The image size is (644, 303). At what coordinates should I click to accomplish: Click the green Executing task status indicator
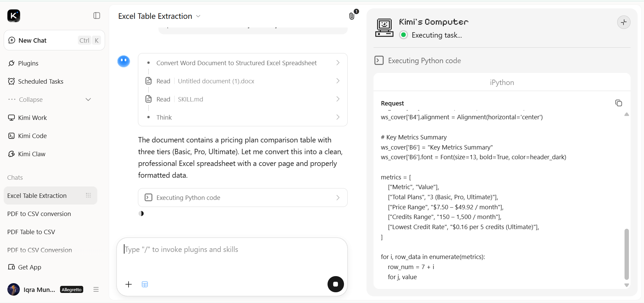pyautogui.click(x=404, y=35)
